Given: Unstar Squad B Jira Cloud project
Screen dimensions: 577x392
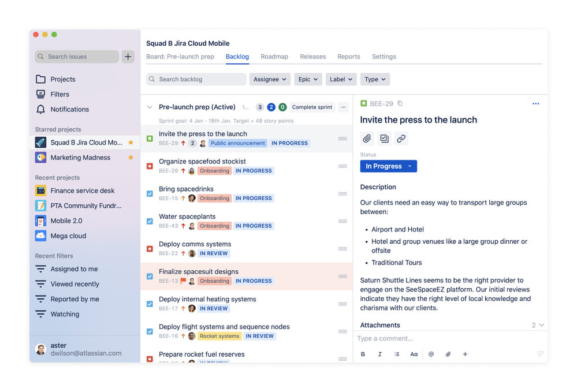Looking at the screenshot, I should tap(131, 143).
